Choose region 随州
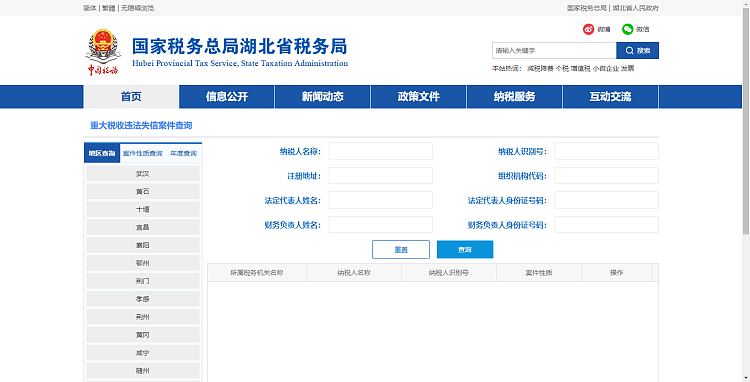This screenshot has width=750, height=382. pos(143,371)
